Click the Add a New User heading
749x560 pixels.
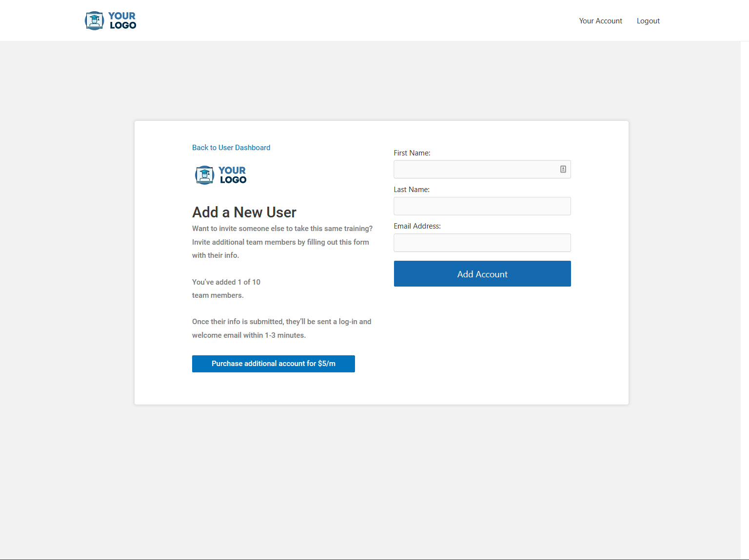point(244,212)
